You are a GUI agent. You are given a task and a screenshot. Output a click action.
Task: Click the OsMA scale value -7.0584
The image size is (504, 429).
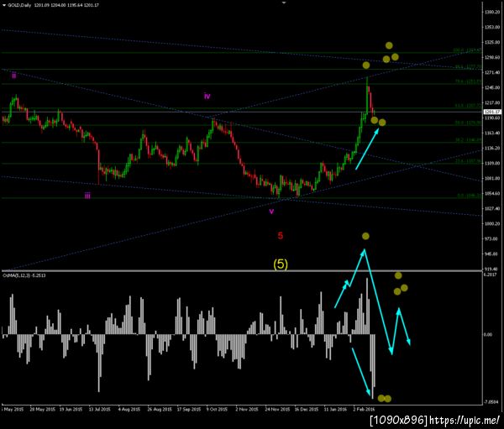tap(491, 402)
